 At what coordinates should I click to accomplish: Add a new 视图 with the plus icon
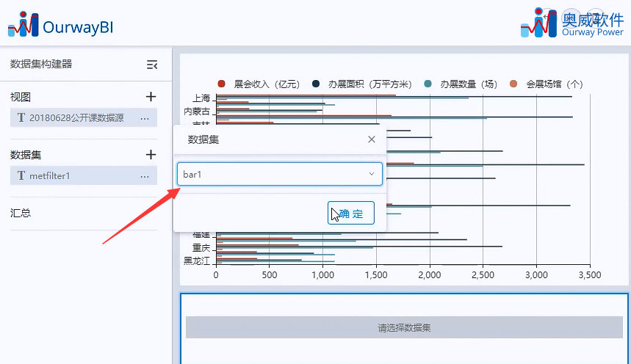(x=151, y=97)
